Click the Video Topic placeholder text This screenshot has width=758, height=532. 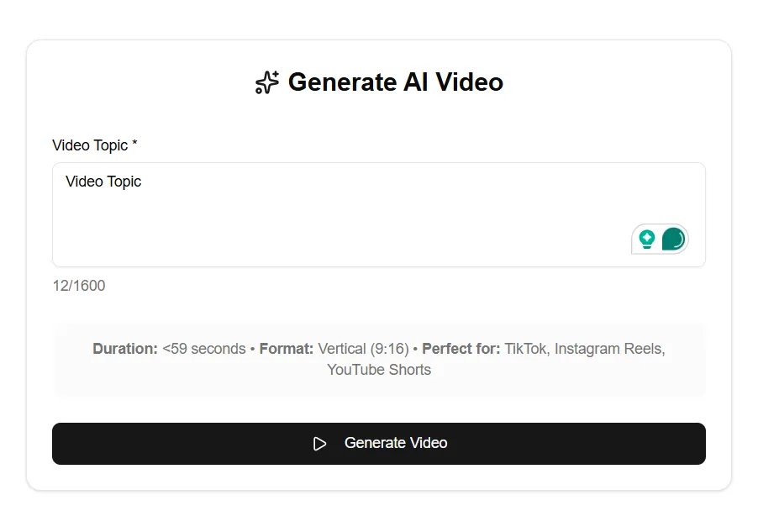click(x=103, y=182)
